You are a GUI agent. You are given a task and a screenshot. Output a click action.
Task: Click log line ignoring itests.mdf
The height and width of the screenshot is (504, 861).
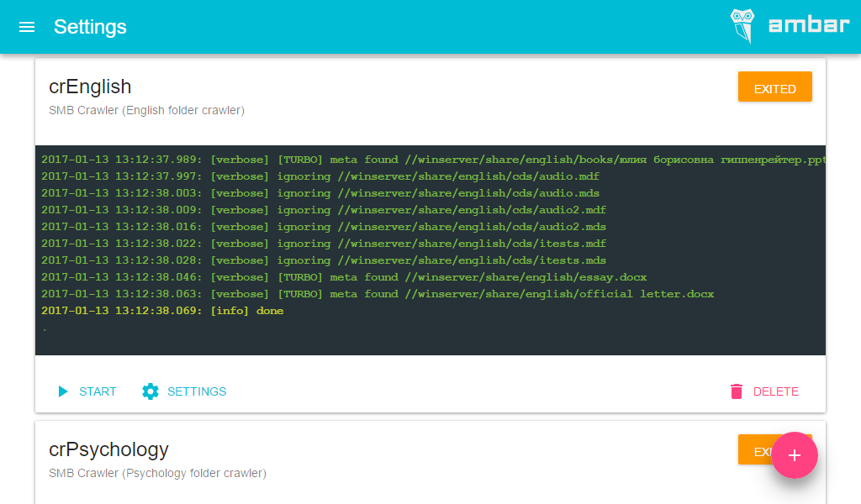324,244
